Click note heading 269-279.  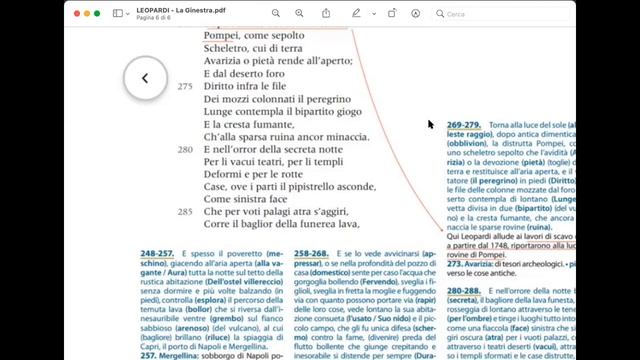(x=464, y=125)
